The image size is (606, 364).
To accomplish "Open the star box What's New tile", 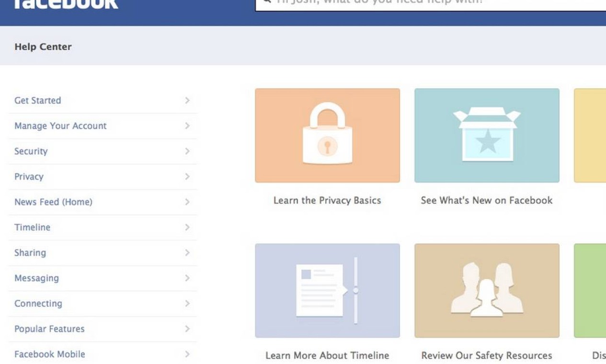I will point(487,135).
